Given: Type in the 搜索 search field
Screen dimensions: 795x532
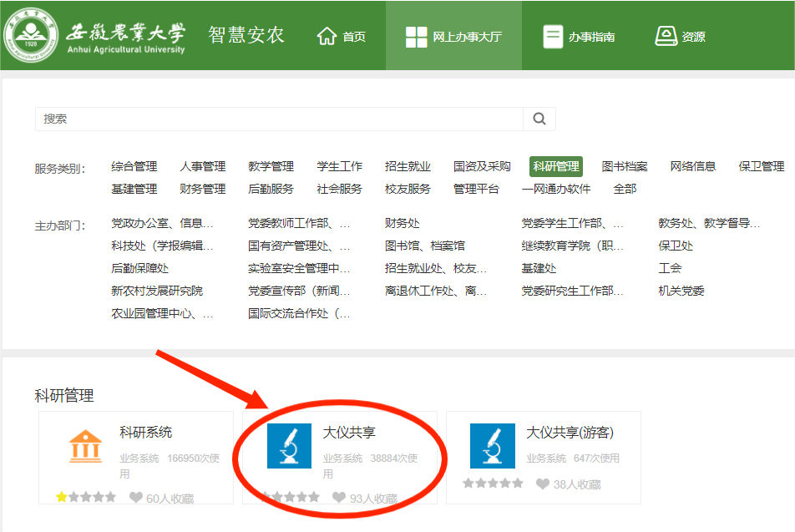Looking at the screenshot, I should 279,119.
